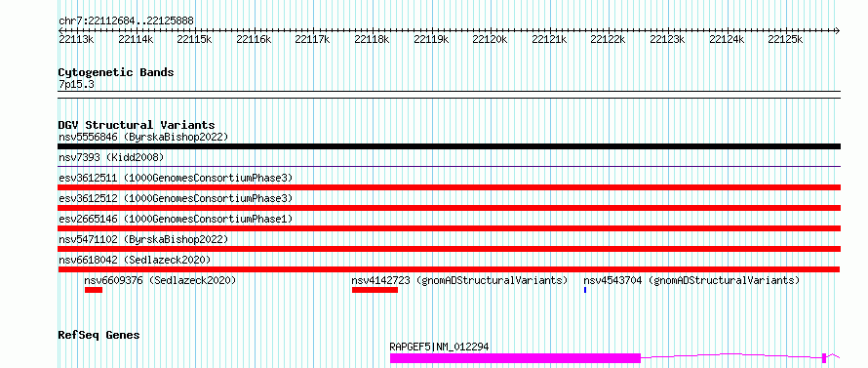The image size is (868, 368).
Task: Click the short red bar of nsv6609376
Action: pos(94,290)
